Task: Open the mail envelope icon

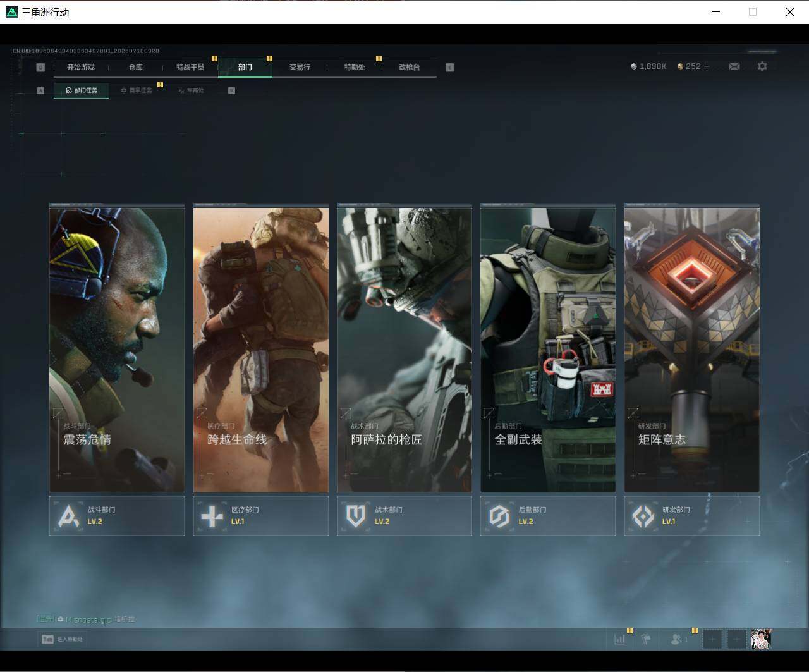Action: (734, 66)
